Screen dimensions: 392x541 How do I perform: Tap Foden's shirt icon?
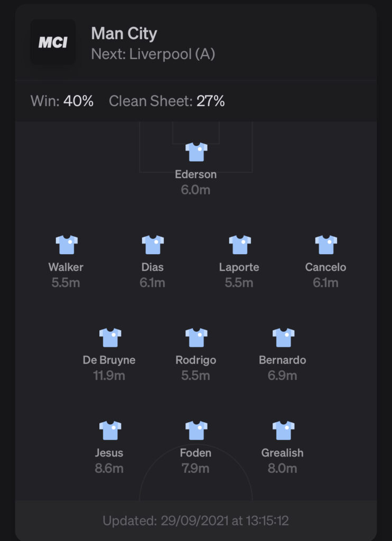click(197, 430)
